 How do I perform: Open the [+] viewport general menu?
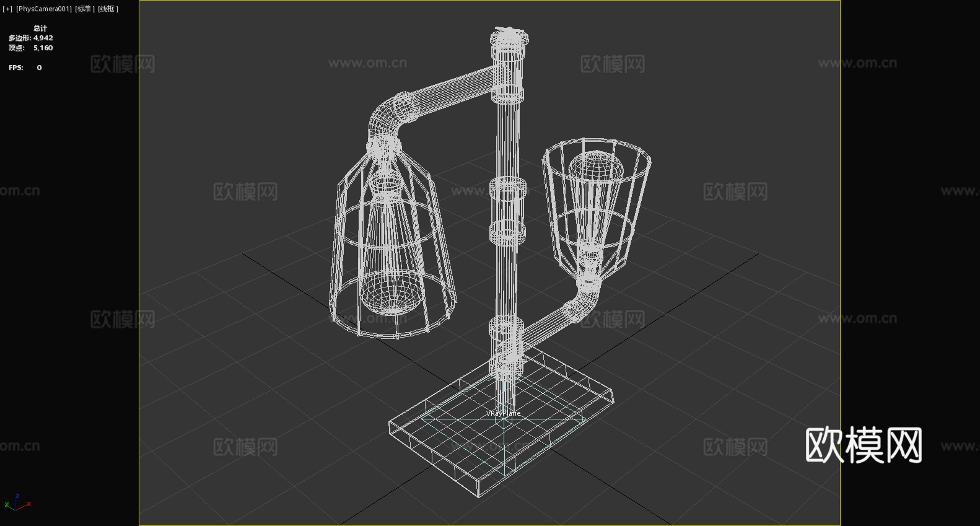click(x=7, y=9)
